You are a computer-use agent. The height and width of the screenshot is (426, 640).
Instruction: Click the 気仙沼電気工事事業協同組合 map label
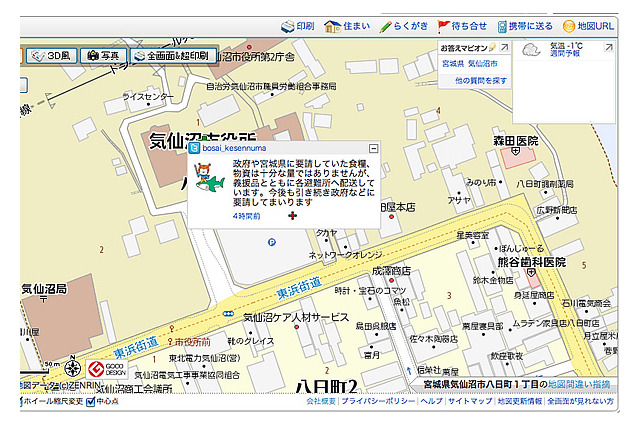187,375
